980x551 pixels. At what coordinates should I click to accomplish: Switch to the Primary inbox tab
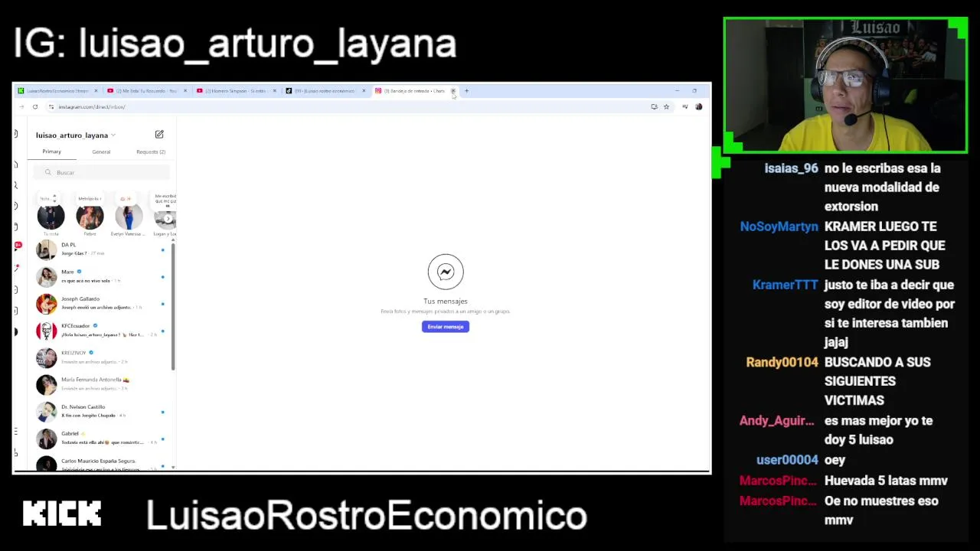click(x=51, y=152)
